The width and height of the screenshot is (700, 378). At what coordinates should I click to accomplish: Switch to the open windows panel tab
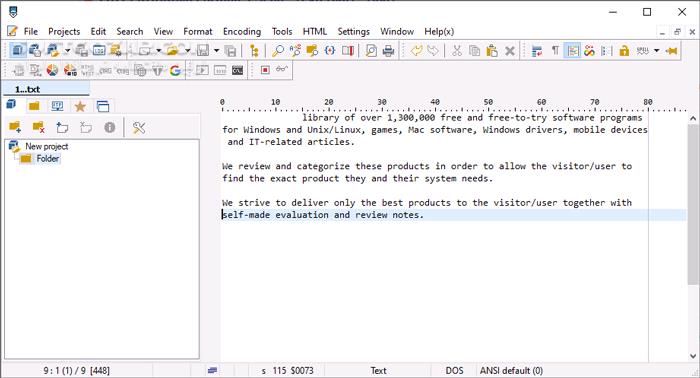(103, 106)
